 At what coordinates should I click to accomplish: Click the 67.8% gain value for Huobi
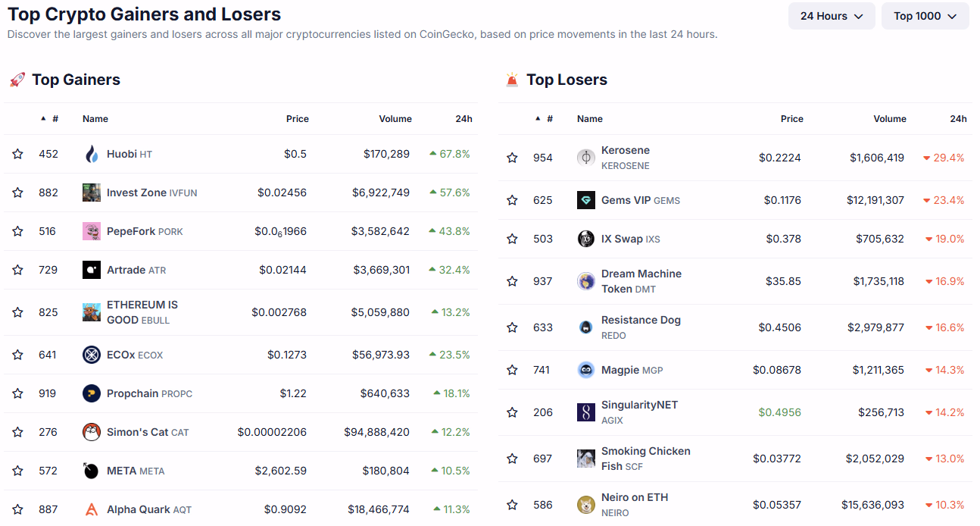tap(454, 153)
